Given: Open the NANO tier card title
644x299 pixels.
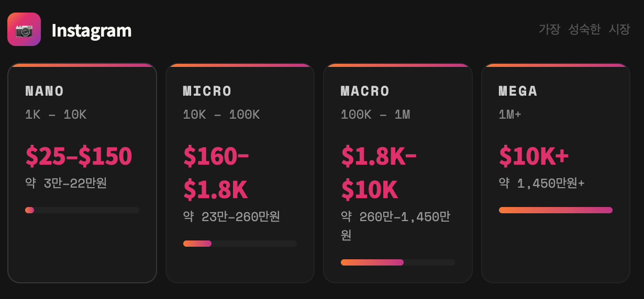Looking at the screenshot, I should (45, 91).
